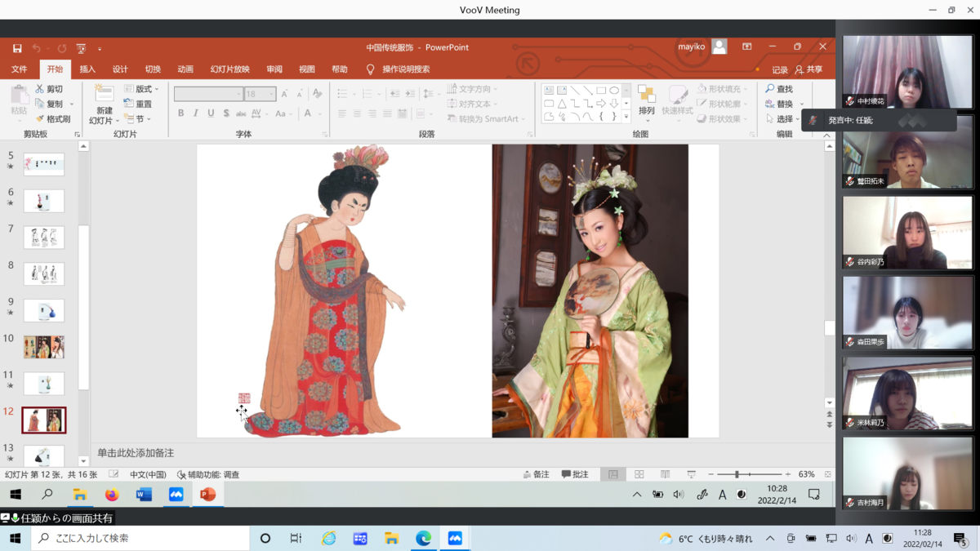Open the 文件 File tab

coord(19,70)
